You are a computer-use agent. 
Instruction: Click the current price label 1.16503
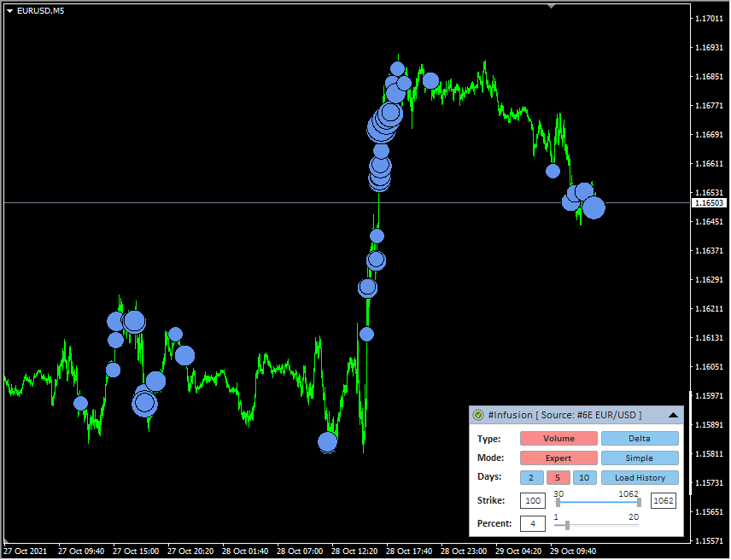[x=709, y=203]
